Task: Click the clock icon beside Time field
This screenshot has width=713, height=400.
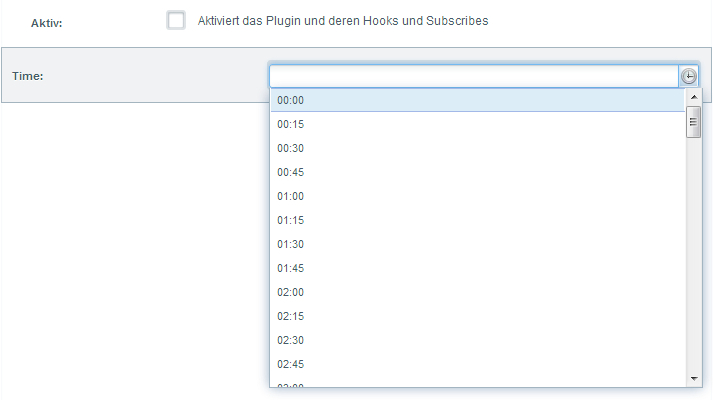Action: pyautogui.click(x=689, y=77)
